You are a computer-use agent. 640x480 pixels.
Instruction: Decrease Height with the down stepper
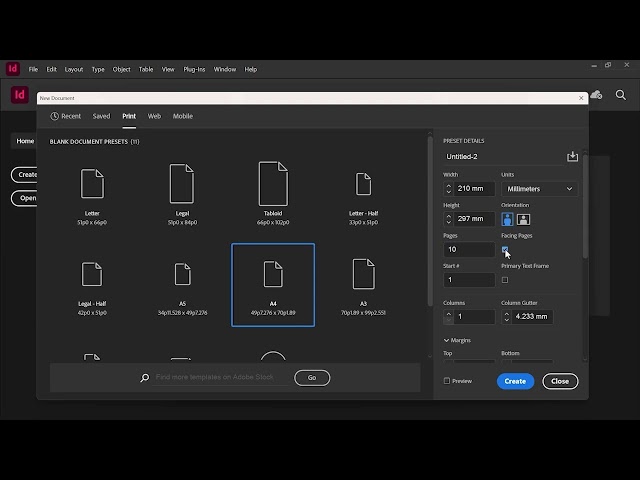point(449,222)
